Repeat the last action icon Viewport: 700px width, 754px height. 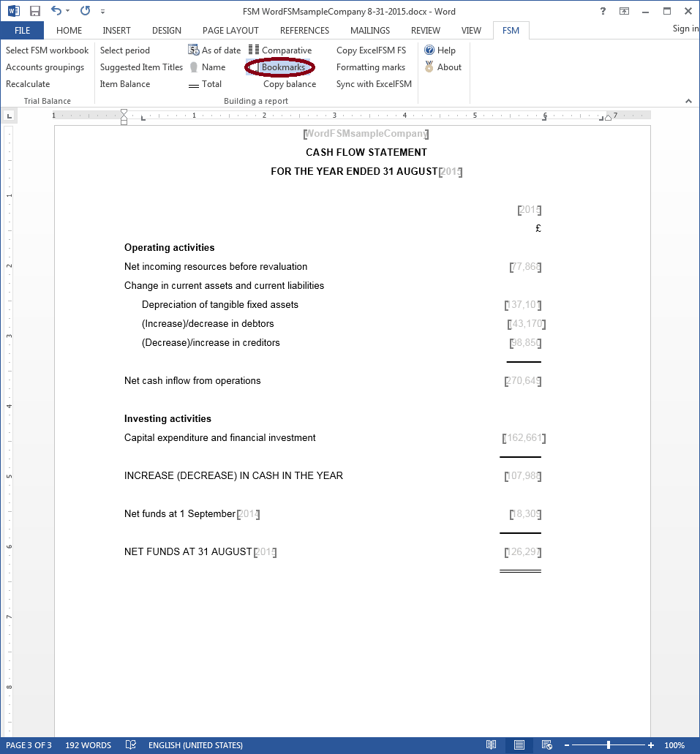tap(85, 10)
